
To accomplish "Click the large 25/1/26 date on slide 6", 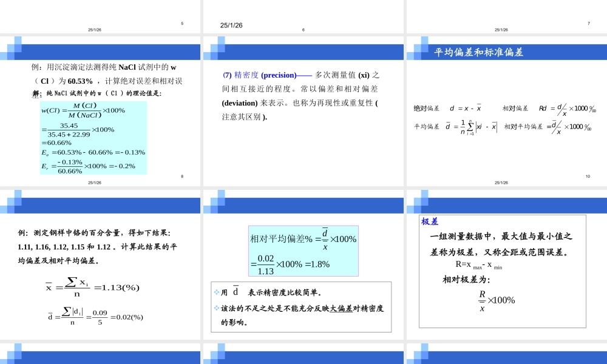I will tap(231, 25).
